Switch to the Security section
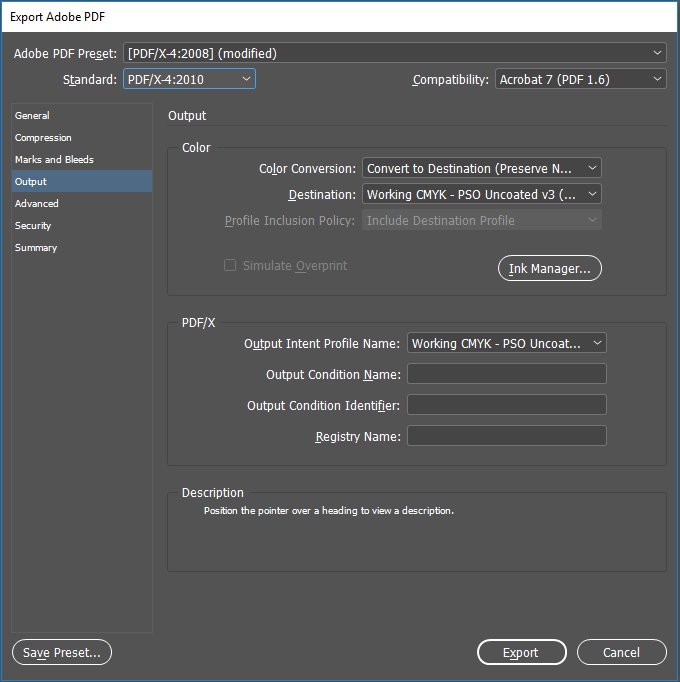This screenshot has height=682, width=680. pos(33,226)
